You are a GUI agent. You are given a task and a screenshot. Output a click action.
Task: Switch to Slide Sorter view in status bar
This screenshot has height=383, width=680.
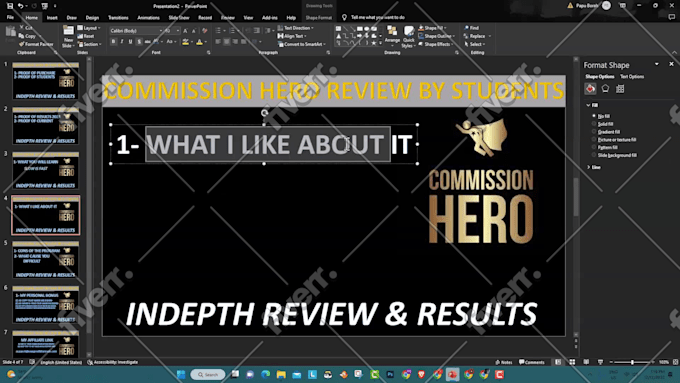[x=572, y=362]
